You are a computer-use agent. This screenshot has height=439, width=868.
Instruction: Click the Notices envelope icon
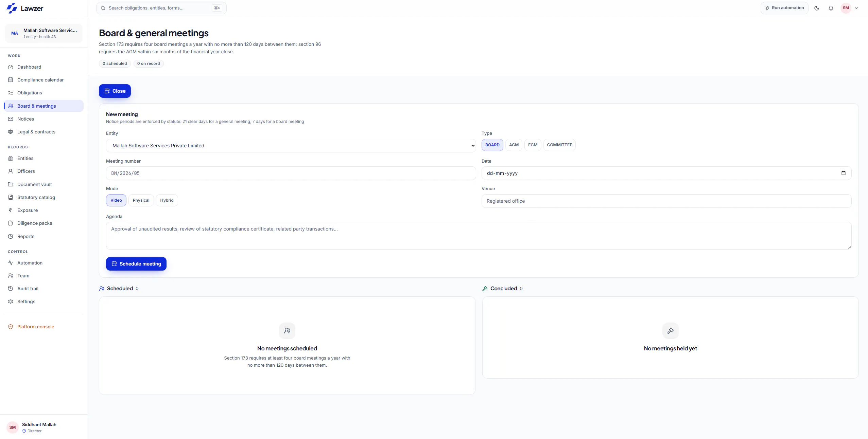[11, 119]
